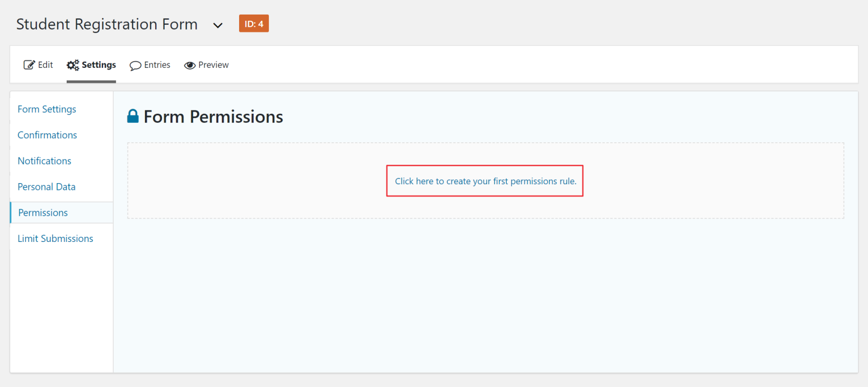The height and width of the screenshot is (387, 868).
Task: Open the Notifications sidebar item
Action: (45, 161)
